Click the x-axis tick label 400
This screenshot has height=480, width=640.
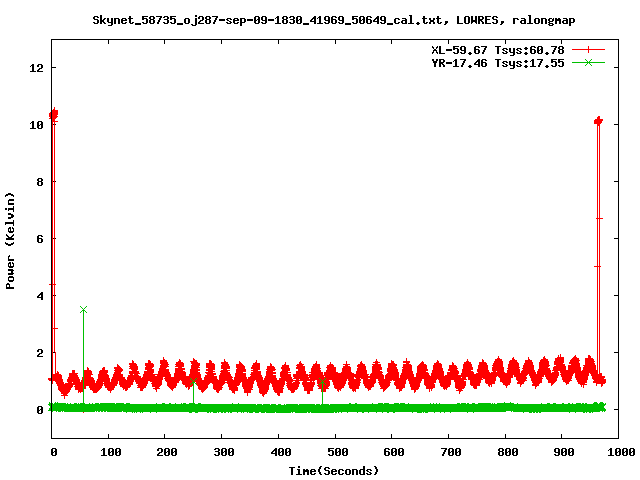pos(280,452)
